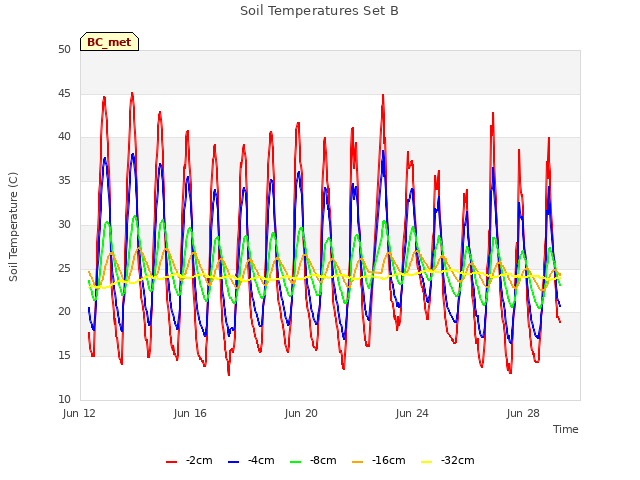640x480 pixels.
Task: Click the yellow -32cm legend color marker
Action: (x=427, y=462)
